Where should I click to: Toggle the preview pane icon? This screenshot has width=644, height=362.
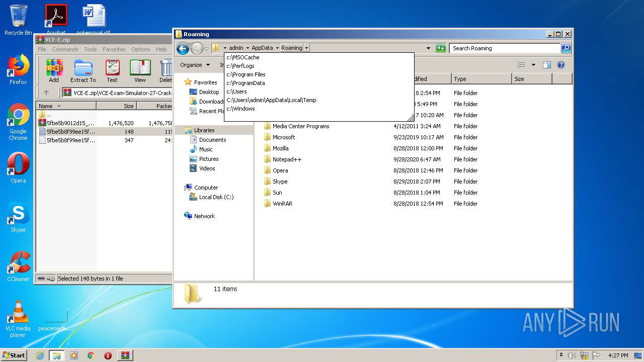tap(547, 65)
